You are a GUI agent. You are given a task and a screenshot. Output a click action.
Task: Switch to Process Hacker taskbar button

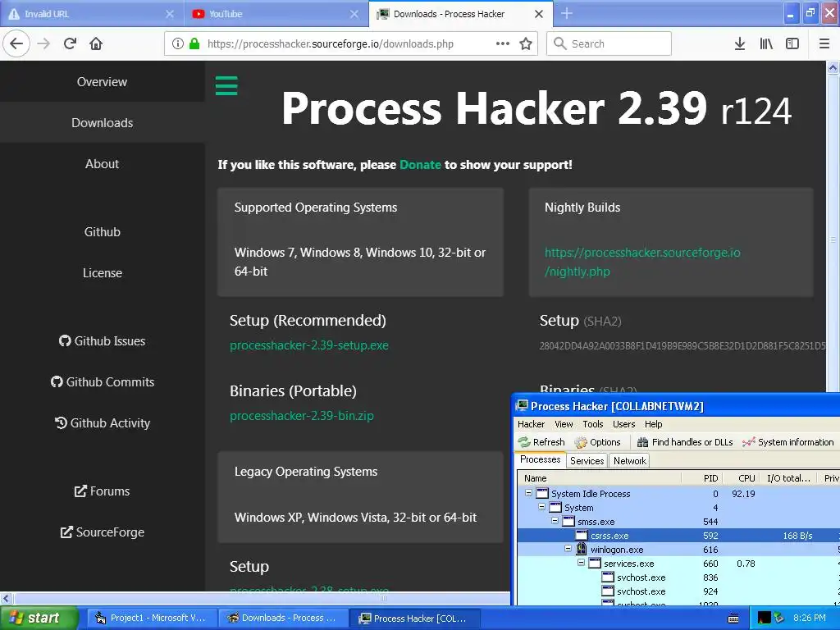414,618
